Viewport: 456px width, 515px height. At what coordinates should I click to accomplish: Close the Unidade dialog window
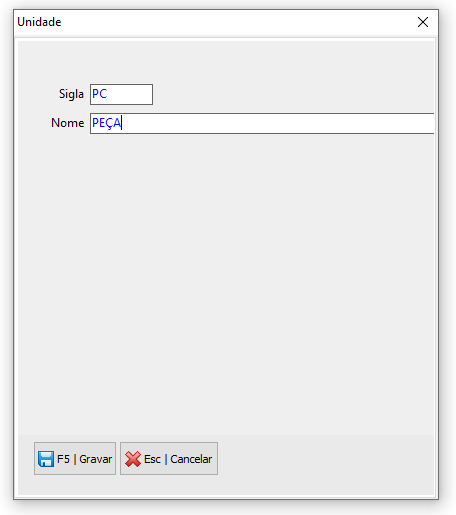click(x=423, y=22)
